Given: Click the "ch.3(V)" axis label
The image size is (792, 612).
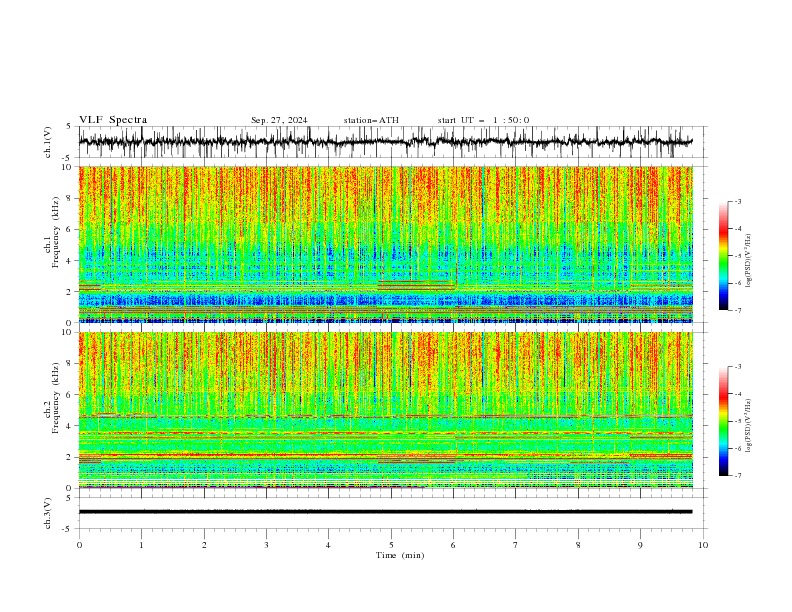Looking at the screenshot, I should pos(48,513).
